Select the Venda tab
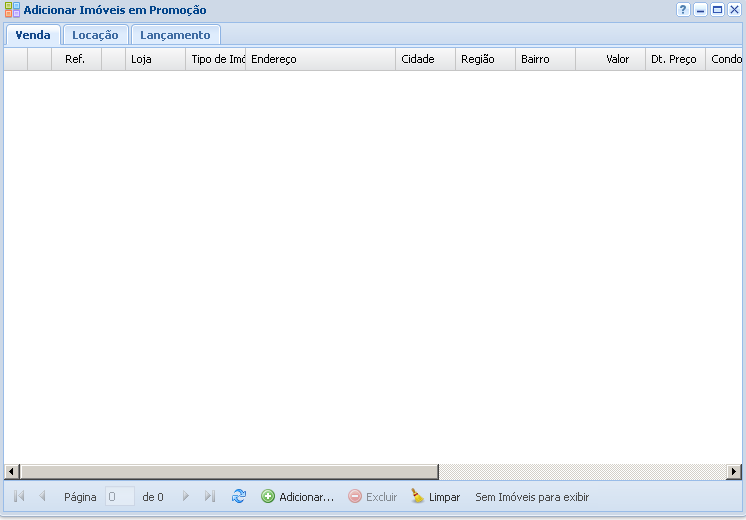Image resolution: width=746 pixels, height=520 pixels. [33, 35]
